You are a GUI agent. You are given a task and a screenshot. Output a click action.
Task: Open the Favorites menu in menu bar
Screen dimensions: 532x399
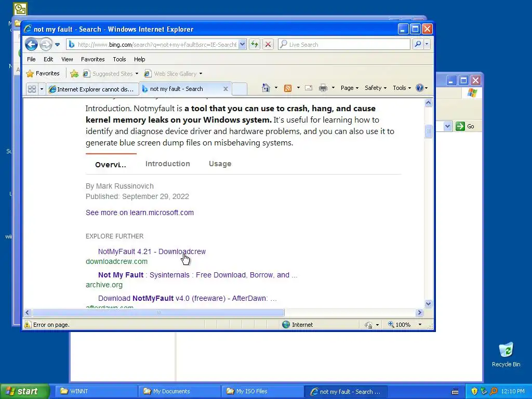[92, 59]
